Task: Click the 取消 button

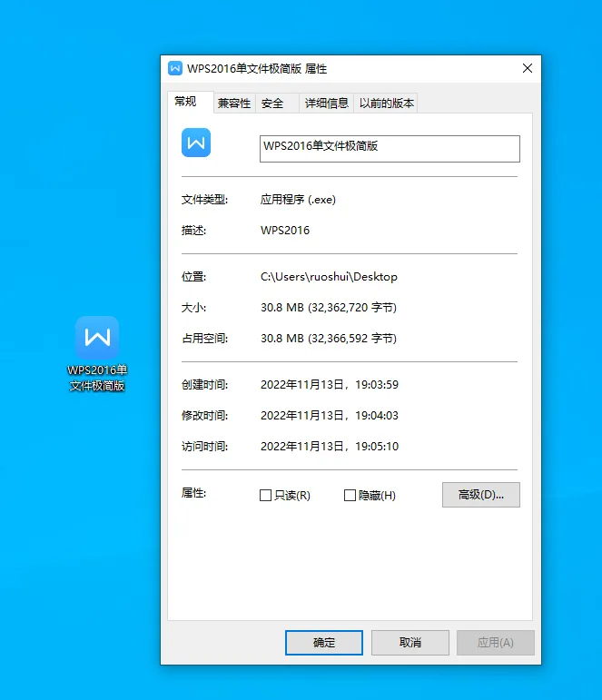Action: (410, 643)
